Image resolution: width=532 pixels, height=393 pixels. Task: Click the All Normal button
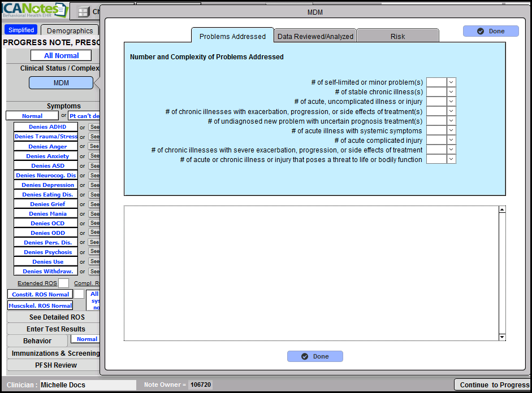coord(61,55)
